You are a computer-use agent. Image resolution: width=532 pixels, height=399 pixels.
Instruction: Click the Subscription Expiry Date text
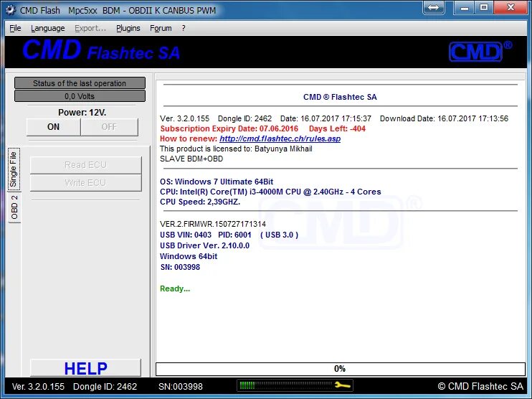coord(229,128)
